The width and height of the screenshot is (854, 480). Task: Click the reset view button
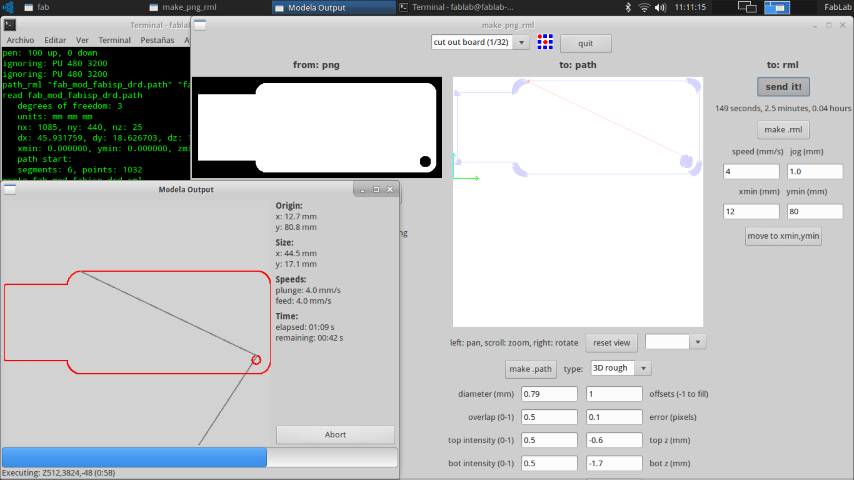[611, 343]
